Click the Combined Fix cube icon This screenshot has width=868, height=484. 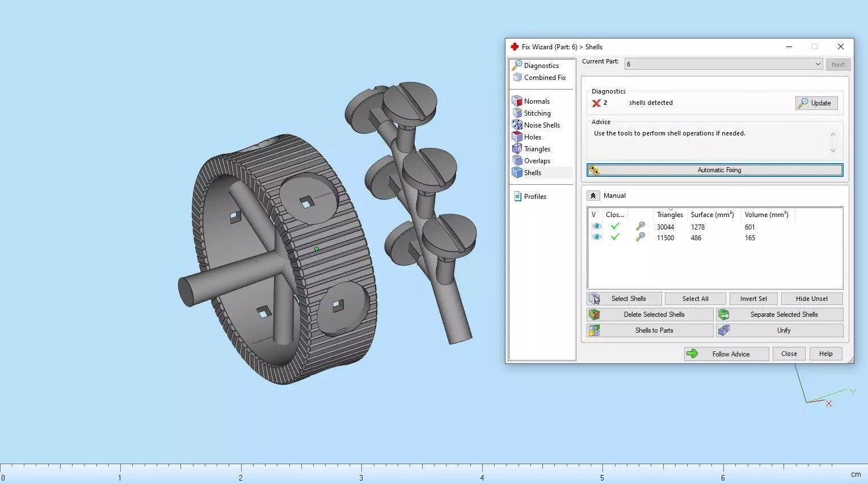(x=517, y=78)
